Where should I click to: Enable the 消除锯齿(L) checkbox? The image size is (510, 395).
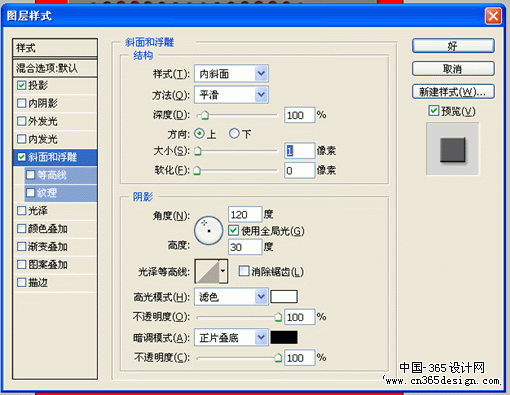click(244, 271)
